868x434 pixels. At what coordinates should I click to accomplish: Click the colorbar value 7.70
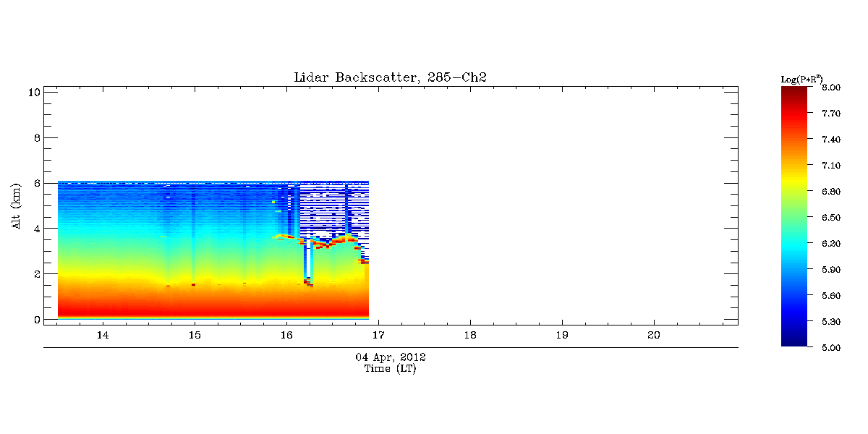tap(831, 114)
